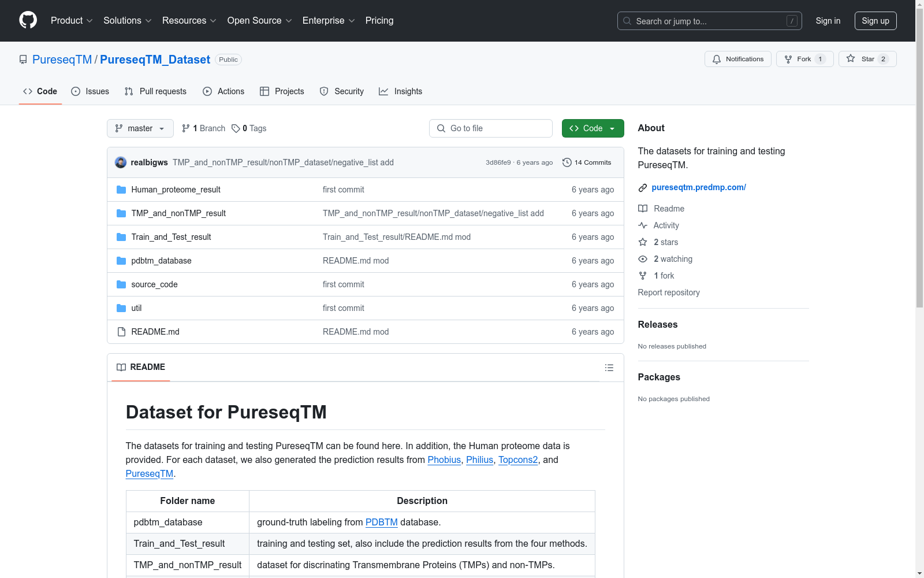The width and height of the screenshot is (924, 578).
Task: Follow the Philius link in README
Action: (x=480, y=460)
